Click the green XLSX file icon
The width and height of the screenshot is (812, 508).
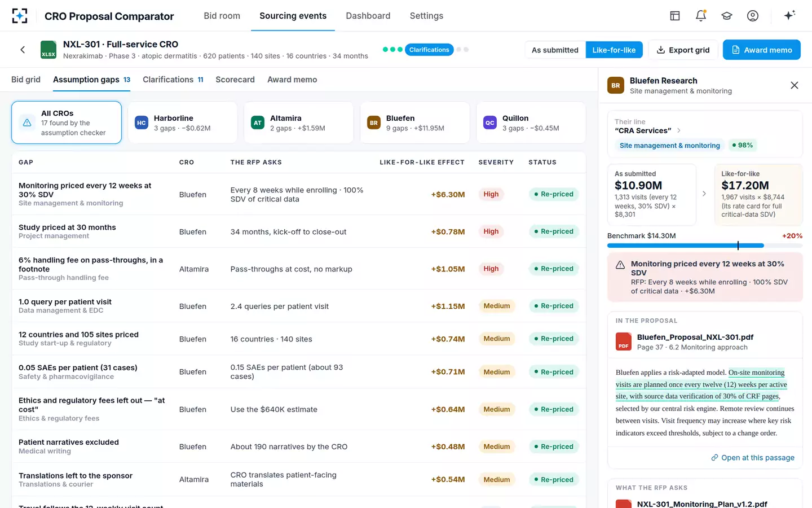(x=48, y=50)
